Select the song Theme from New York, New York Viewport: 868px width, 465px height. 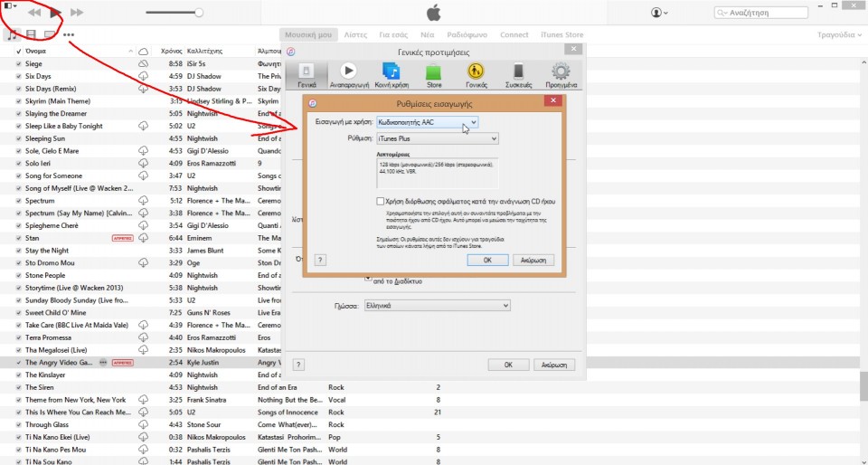[75, 400]
